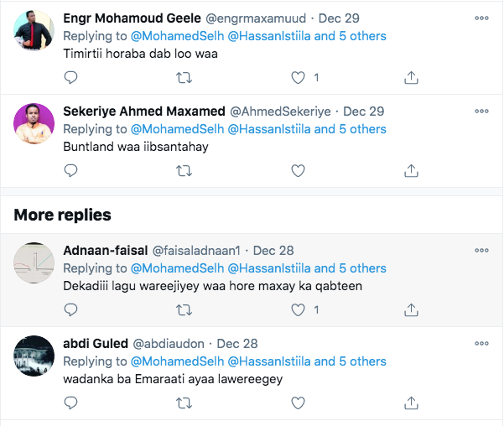The width and height of the screenshot is (504, 426).
Task: Open more options on Sekeriye Ahmed Maxamed's tweet
Action: tap(481, 111)
